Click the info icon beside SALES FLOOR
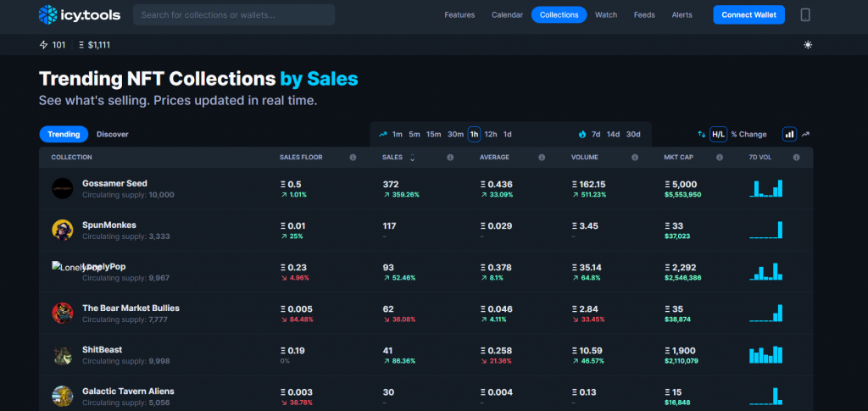This screenshot has width=868, height=411. click(353, 158)
